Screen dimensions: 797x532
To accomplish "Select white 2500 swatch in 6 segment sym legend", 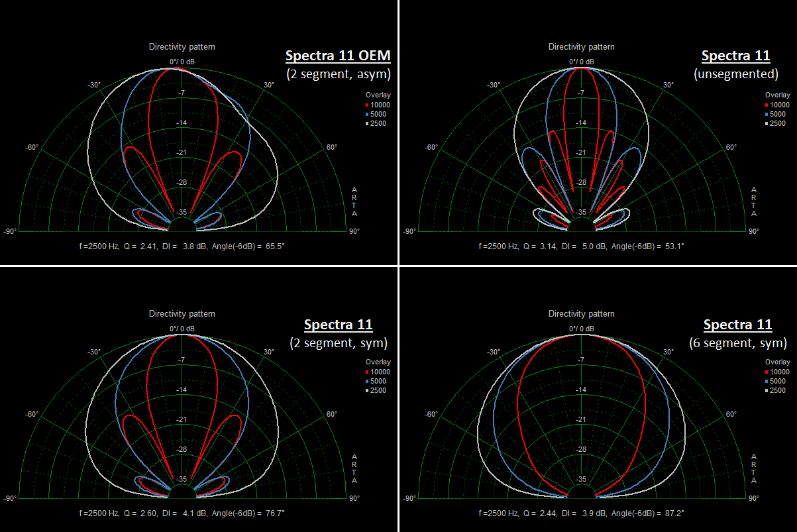I will coord(767,391).
